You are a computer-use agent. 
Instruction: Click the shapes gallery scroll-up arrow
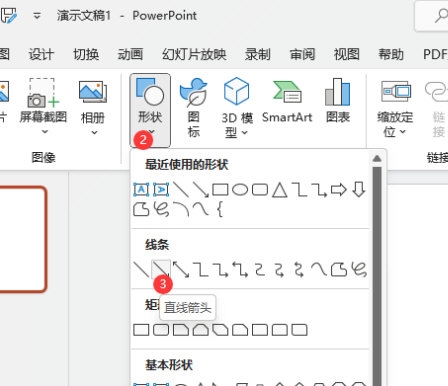pos(377,159)
